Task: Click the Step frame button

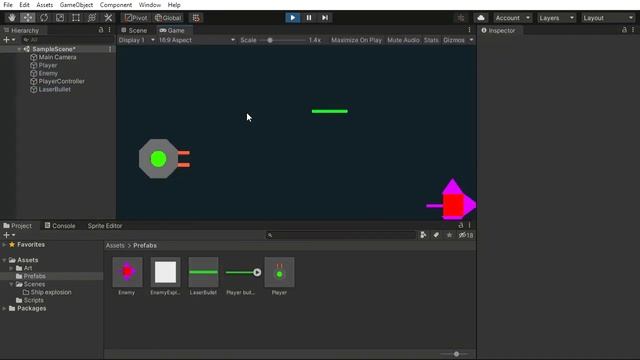Action: 325,18
